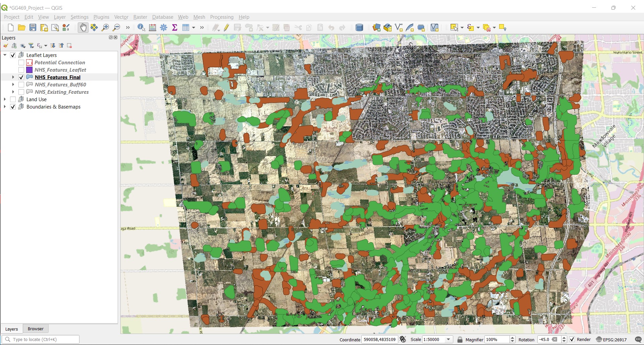Image resolution: width=644 pixels, height=345 pixels.
Task: Open the Processing Toolbox gear icon
Action: [164, 28]
